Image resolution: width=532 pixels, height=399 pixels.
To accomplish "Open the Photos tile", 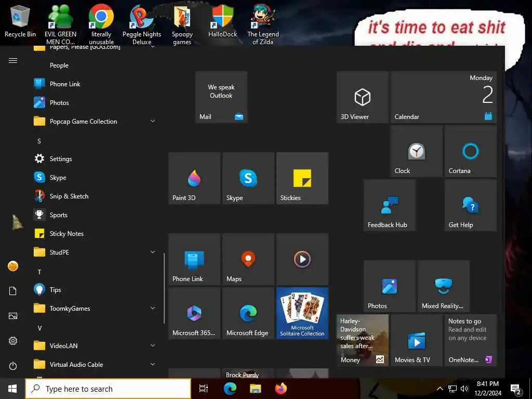I will 390,286.
